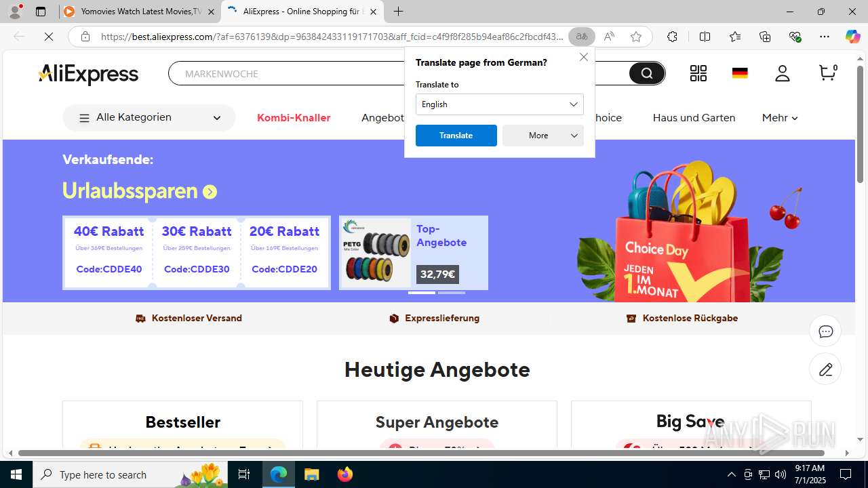
Task: Click the Browser essentials icon
Action: pos(795,37)
